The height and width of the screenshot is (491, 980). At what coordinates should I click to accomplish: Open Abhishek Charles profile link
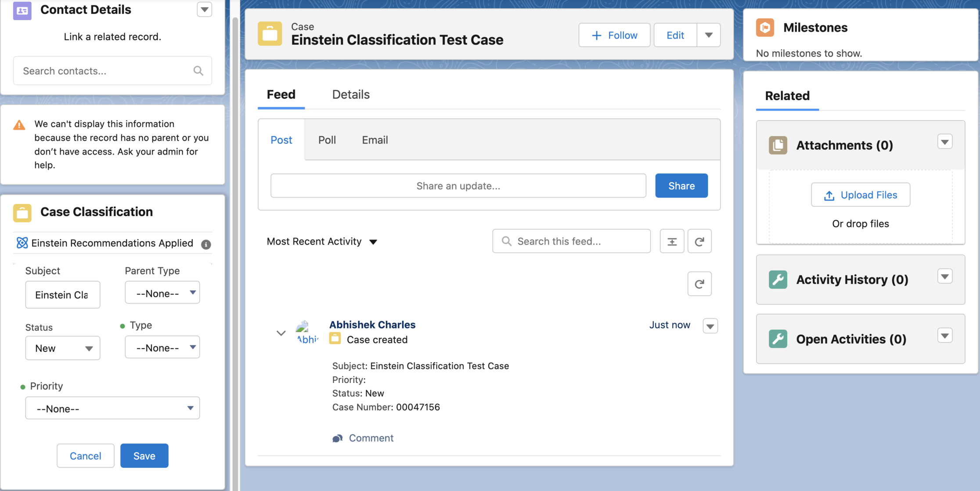pyautogui.click(x=372, y=325)
